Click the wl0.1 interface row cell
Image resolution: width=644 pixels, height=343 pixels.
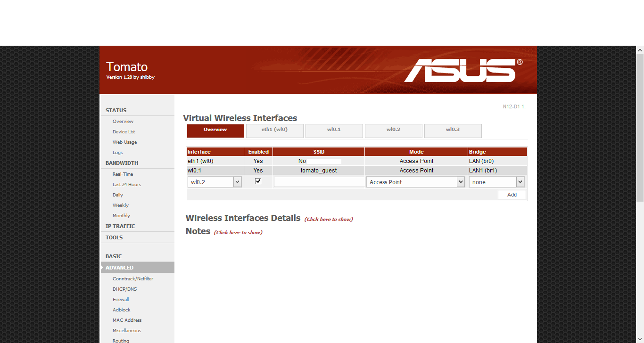(215, 171)
